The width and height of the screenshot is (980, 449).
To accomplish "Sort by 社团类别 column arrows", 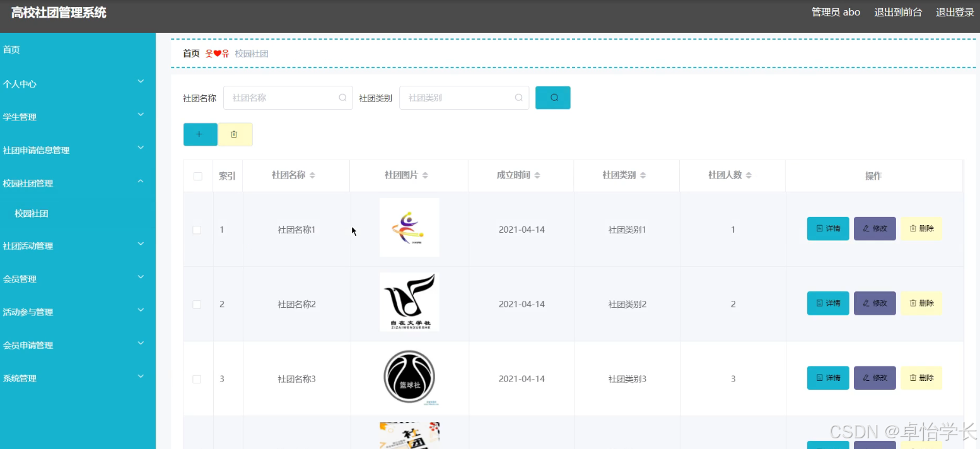I will (643, 175).
